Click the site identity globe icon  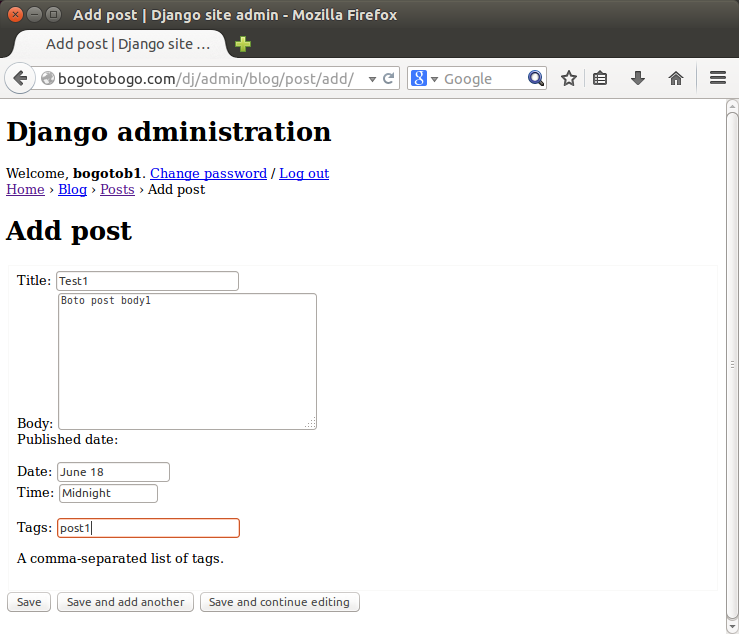click(x=48, y=78)
